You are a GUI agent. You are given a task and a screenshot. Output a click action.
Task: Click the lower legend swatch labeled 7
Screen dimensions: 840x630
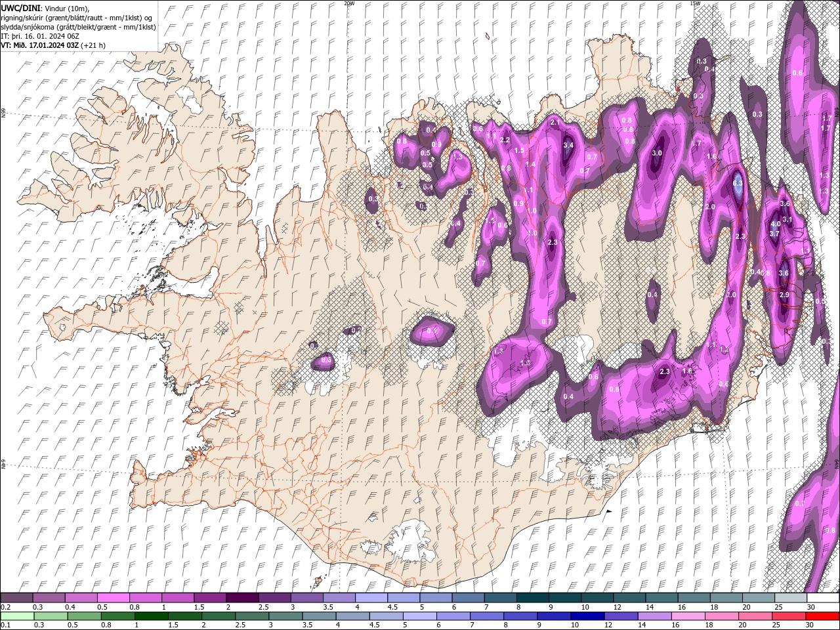pos(487,616)
